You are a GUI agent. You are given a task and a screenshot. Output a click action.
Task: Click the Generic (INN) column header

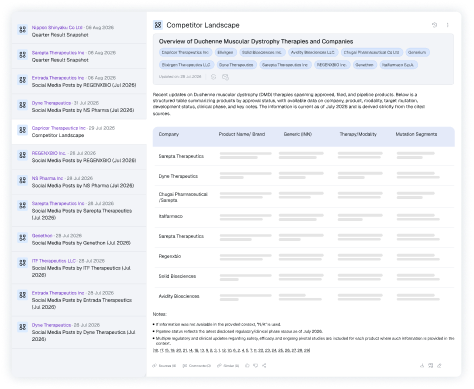[298, 134]
